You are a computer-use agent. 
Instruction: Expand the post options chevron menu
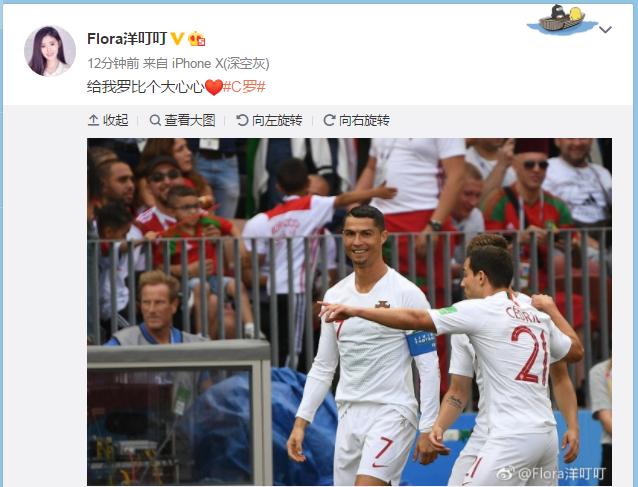tap(605, 30)
